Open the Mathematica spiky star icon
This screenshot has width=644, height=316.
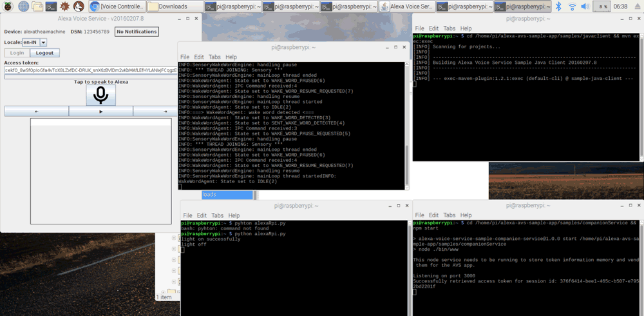pos(64,6)
